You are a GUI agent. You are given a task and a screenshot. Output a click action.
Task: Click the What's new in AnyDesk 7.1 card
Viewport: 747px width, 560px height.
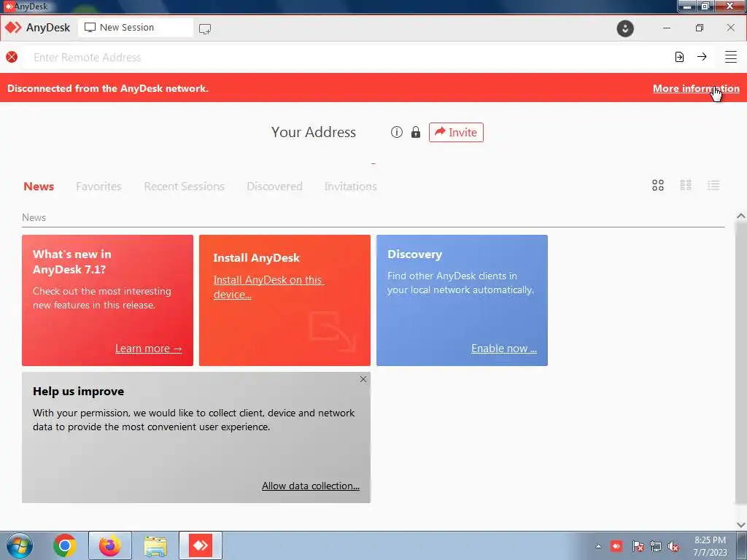(x=108, y=300)
